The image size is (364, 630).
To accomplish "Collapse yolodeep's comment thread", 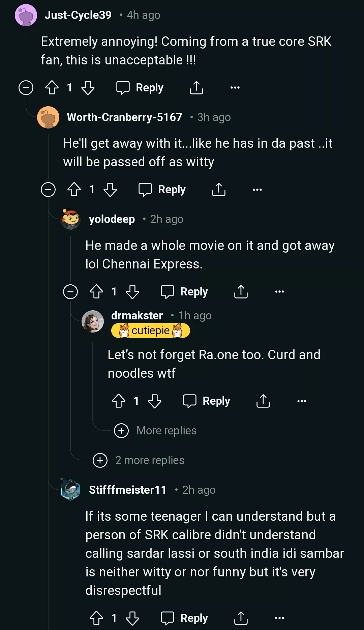I will click(x=70, y=292).
